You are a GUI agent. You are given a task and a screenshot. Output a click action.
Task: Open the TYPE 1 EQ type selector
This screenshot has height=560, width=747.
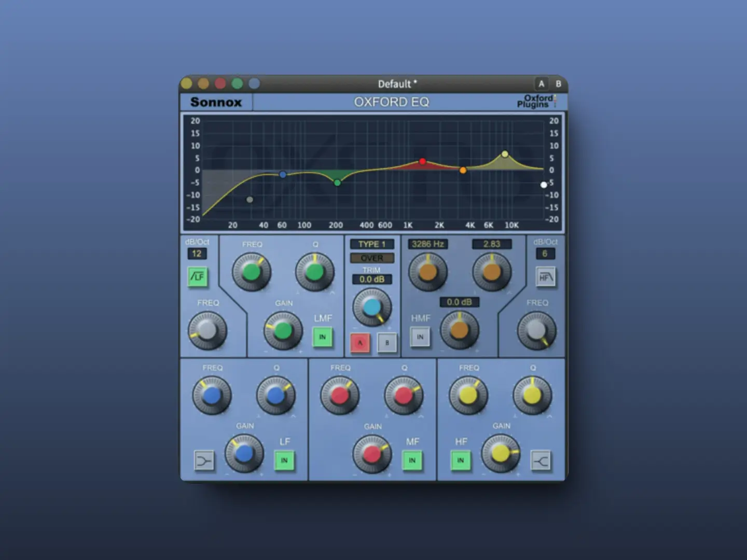[x=372, y=244]
